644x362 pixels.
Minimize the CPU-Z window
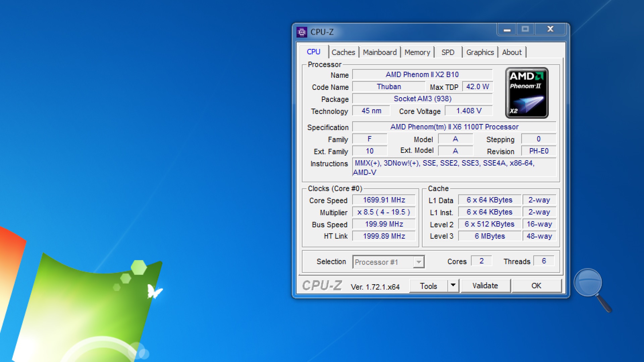507,29
